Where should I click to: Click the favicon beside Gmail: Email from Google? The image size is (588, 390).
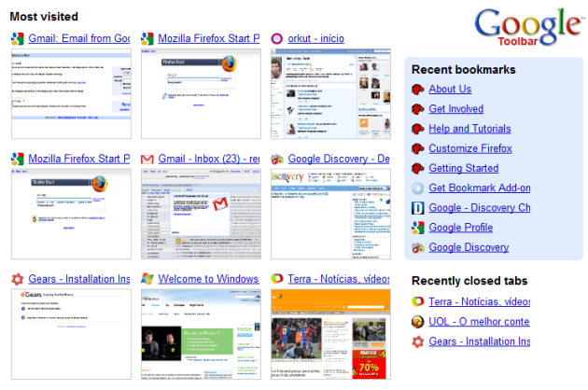click(17, 38)
